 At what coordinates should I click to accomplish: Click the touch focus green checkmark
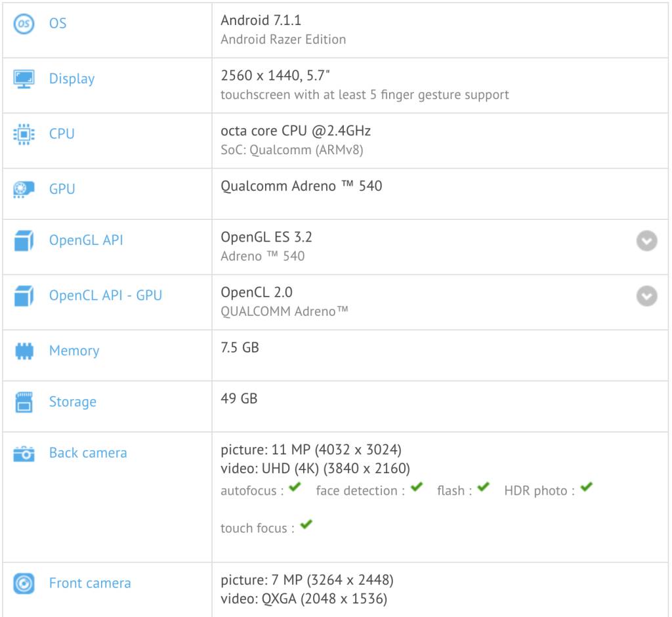coord(306,525)
